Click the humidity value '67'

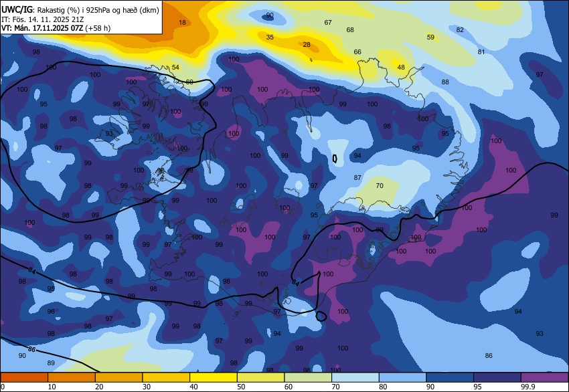tap(328, 23)
